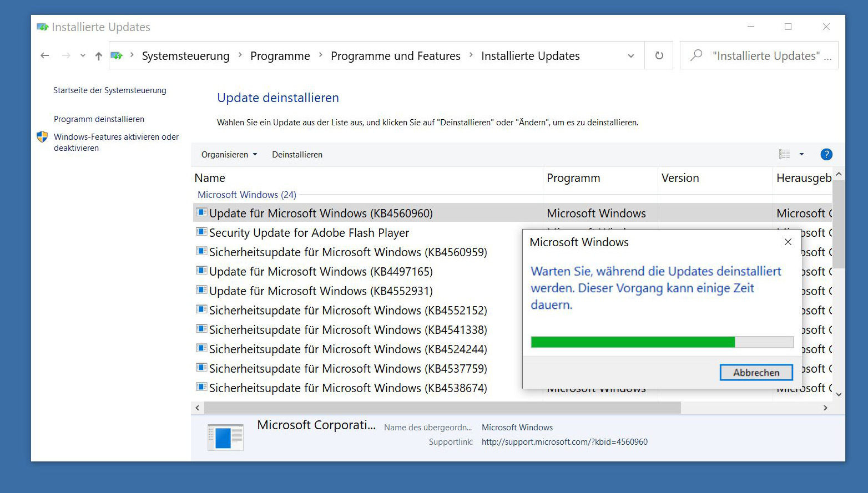Click the update icon of KB4560960
Screen dimensions: 868x493
tap(201, 212)
